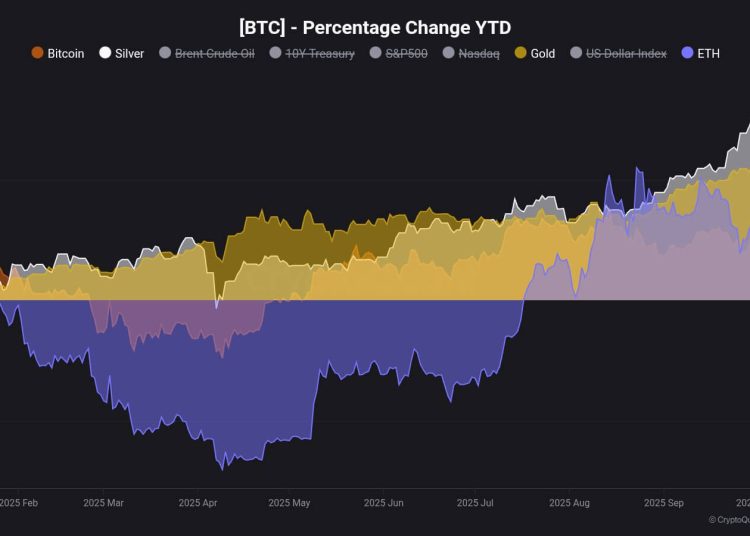Click the purple ETH legend dot
This screenshot has width=750, height=536.
tap(687, 53)
